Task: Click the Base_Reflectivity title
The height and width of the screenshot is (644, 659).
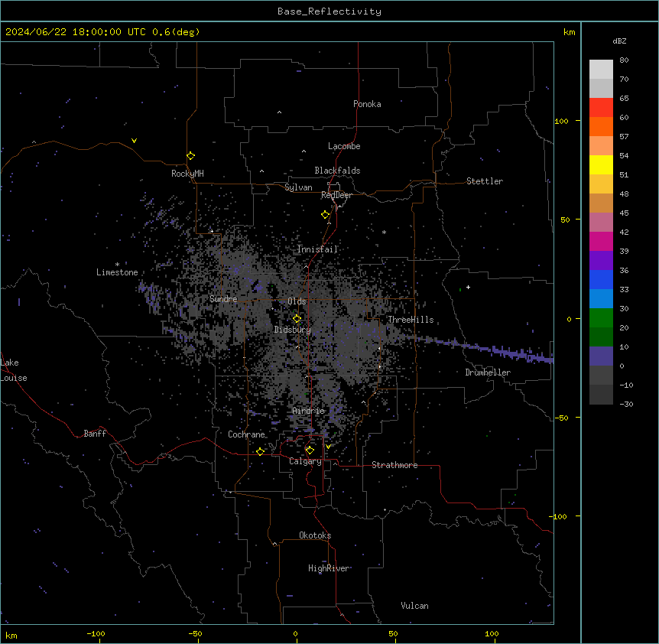Action: click(329, 11)
